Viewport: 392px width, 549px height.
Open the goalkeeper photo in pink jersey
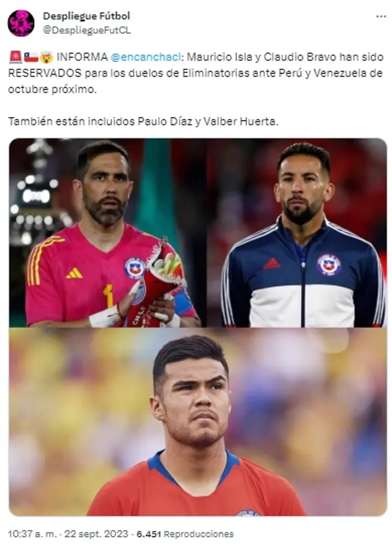pyautogui.click(x=107, y=233)
